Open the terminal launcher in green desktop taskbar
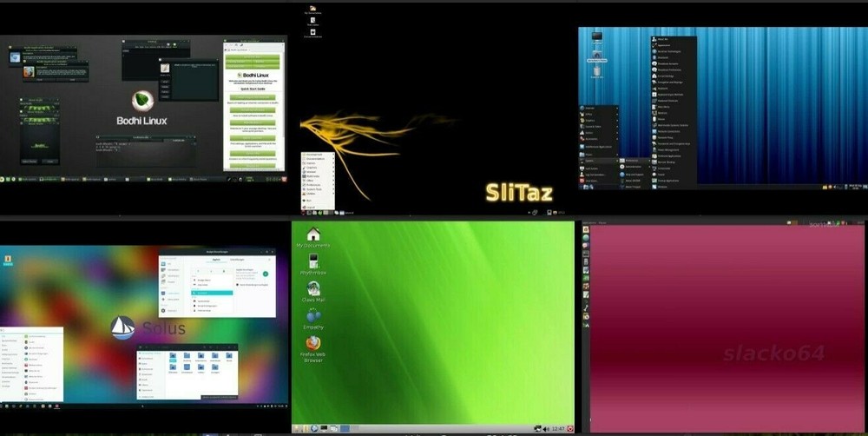868x436 pixels. pos(325,428)
